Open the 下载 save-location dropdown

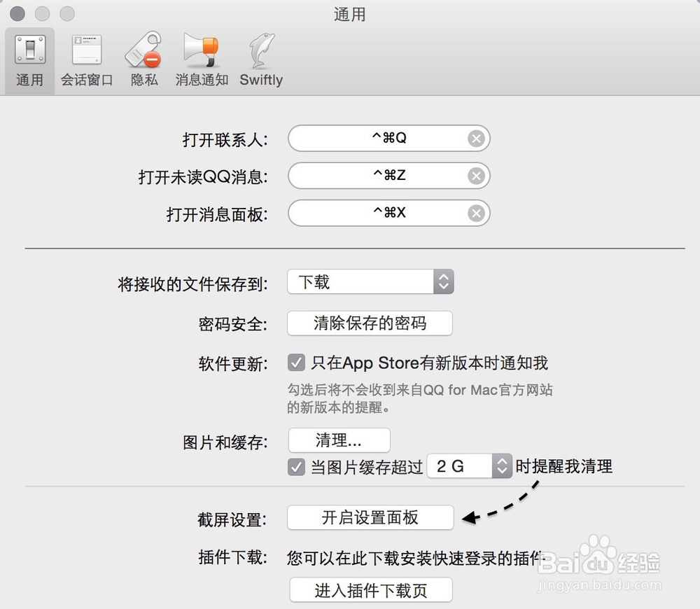point(370,281)
